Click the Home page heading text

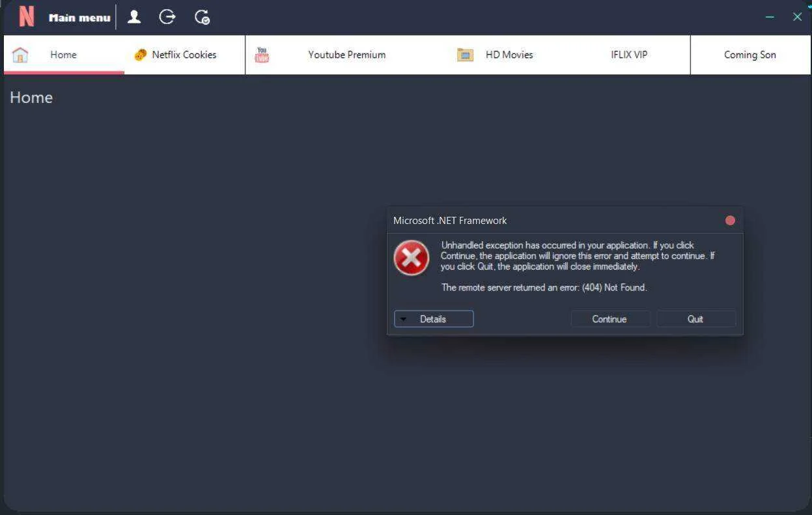tap(31, 98)
